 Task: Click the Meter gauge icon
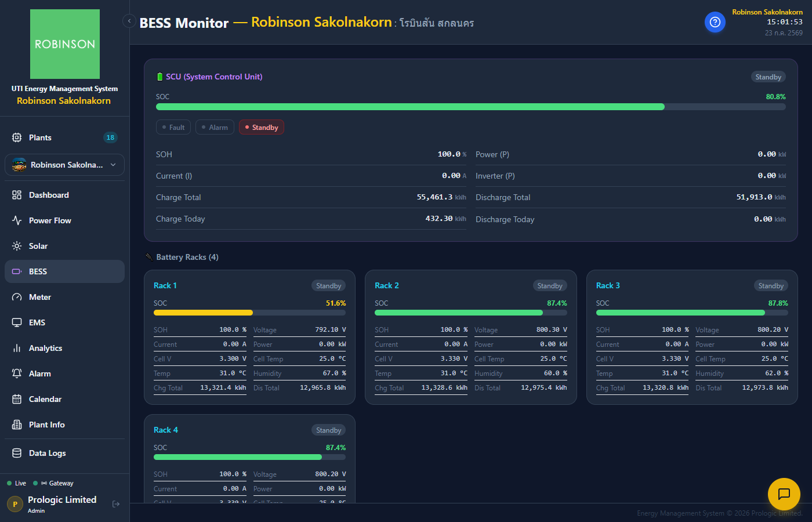point(17,297)
